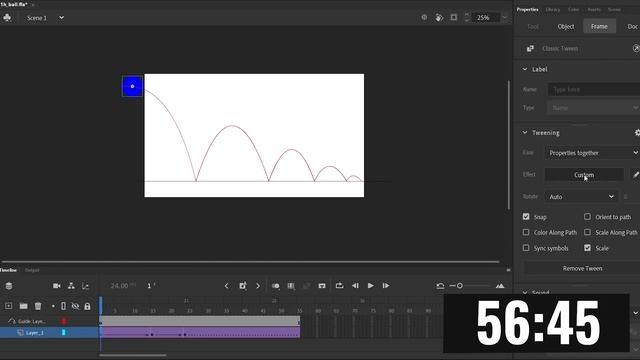Click the timeline zoom-in mountains icon

(500, 286)
